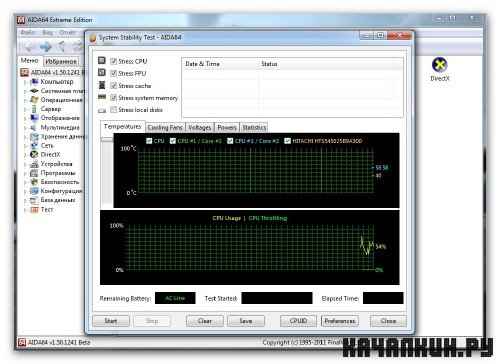
Task: Click the Stress cache icon
Action: [x=102, y=85]
